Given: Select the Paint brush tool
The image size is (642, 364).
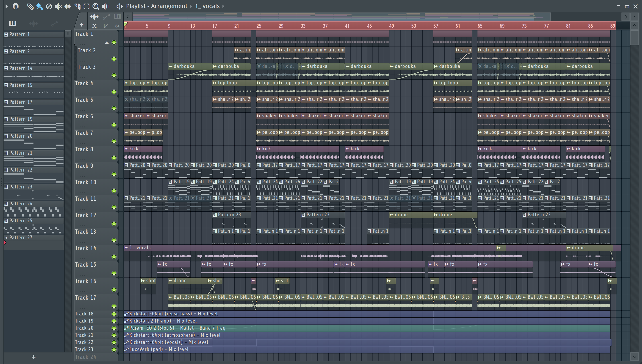Looking at the screenshot, I should [39, 6].
